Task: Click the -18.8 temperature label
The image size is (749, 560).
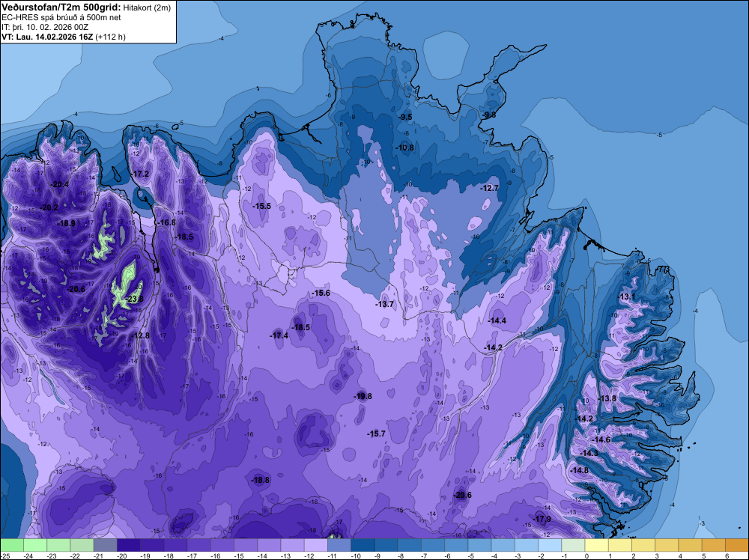Action: pos(261,481)
